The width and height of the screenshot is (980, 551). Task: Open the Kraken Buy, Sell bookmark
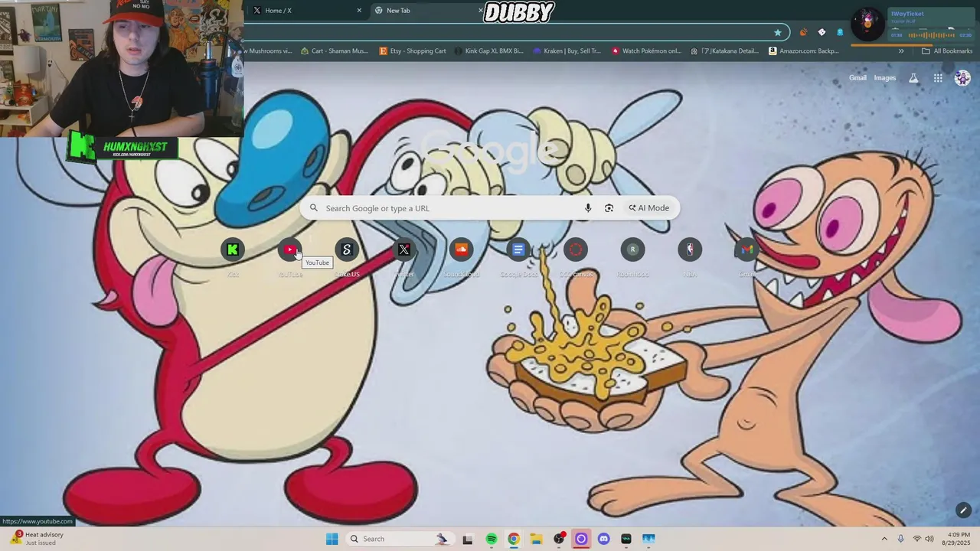(567, 51)
